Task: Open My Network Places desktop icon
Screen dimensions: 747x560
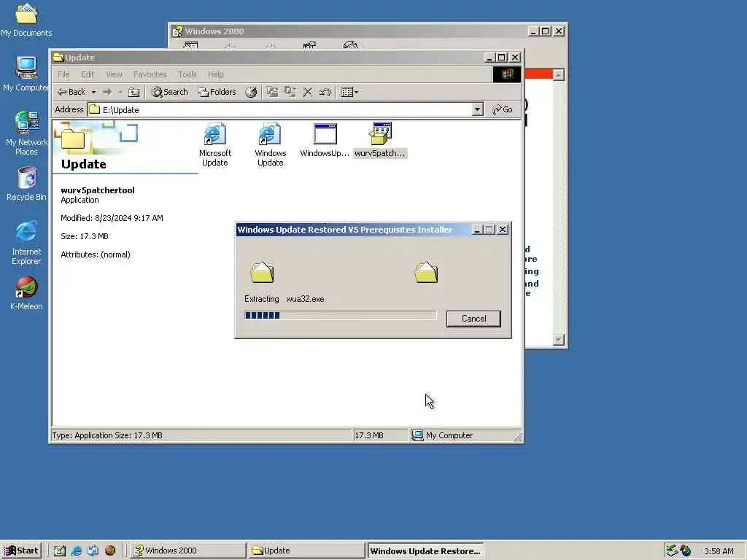Action: pyautogui.click(x=27, y=133)
